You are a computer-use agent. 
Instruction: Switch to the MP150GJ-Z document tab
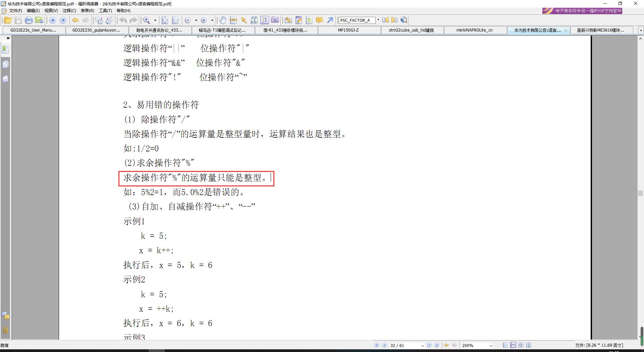tap(347, 30)
